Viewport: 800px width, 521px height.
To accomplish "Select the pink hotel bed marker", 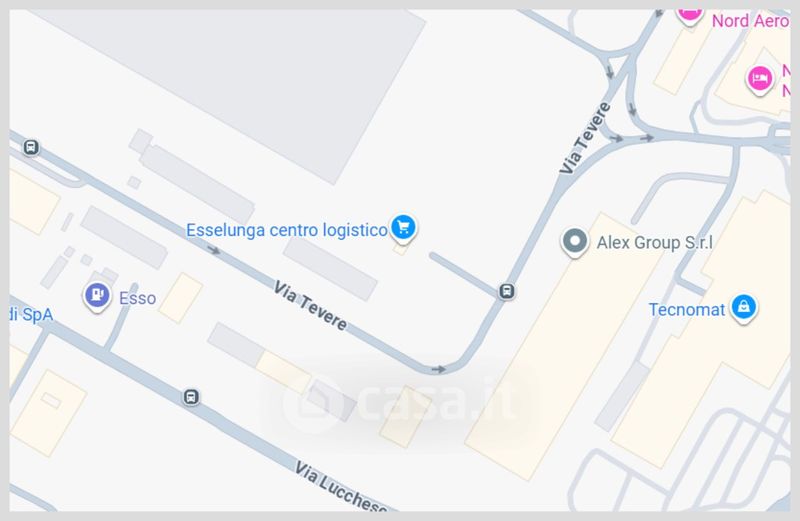I will point(760,80).
